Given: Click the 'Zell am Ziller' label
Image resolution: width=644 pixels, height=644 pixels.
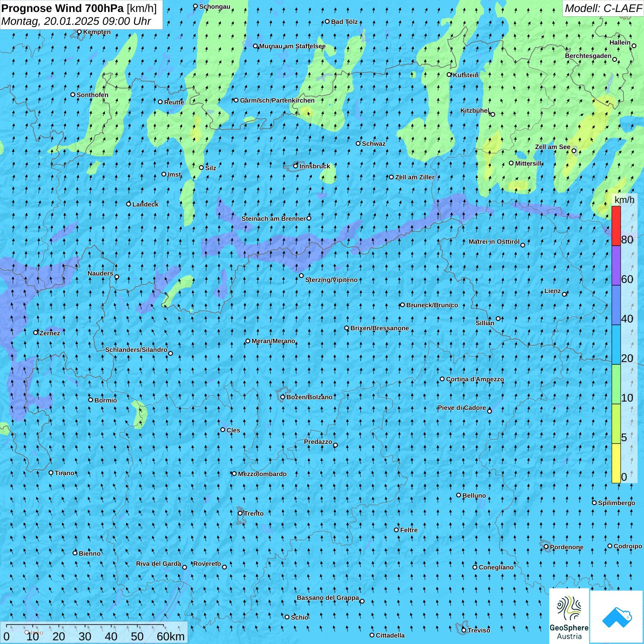Looking at the screenshot, I should pos(415,177).
